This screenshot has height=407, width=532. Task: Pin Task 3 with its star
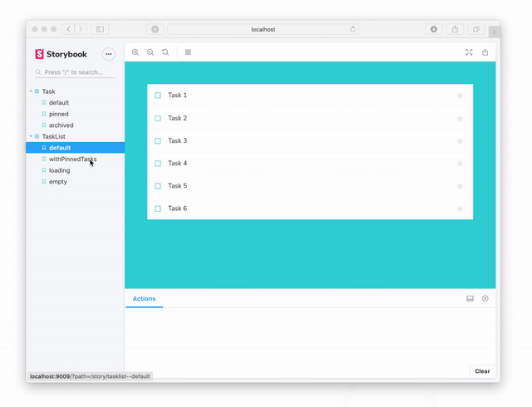[460, 140]
